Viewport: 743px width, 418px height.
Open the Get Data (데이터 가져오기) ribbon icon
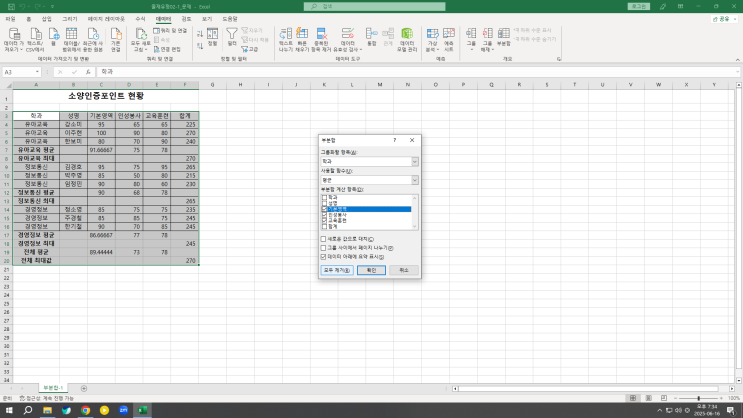click(14, 40)
